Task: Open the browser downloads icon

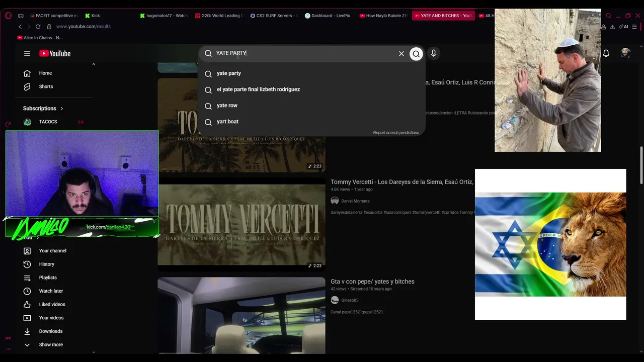Action: [612, 27]
